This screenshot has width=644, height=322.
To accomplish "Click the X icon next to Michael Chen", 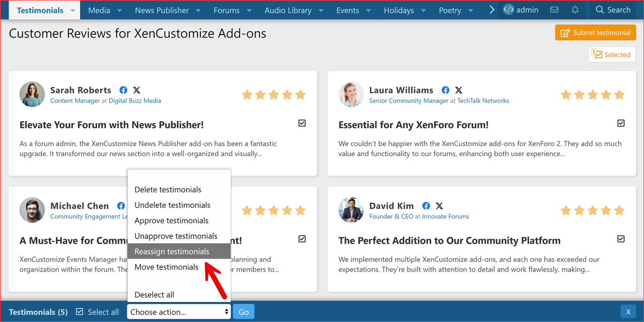I will [133, 205].
